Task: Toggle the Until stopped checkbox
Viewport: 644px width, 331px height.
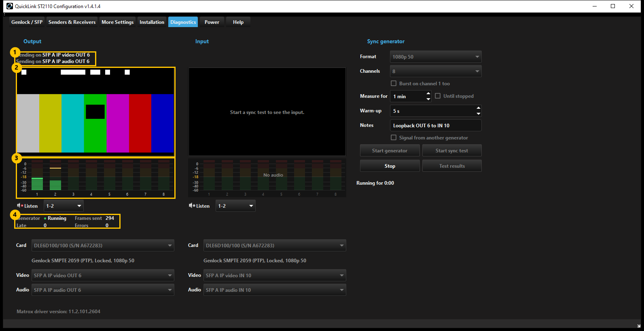Action: click(438, 96)
